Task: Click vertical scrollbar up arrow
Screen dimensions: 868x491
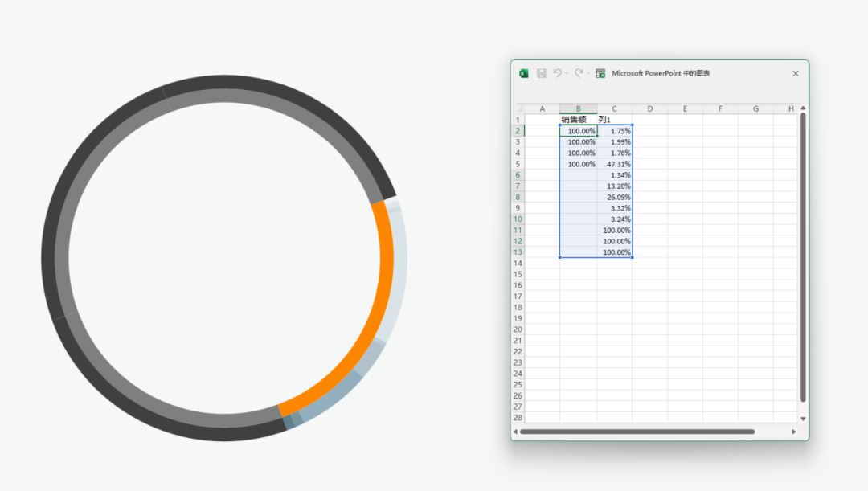Action: coord(803,108)
